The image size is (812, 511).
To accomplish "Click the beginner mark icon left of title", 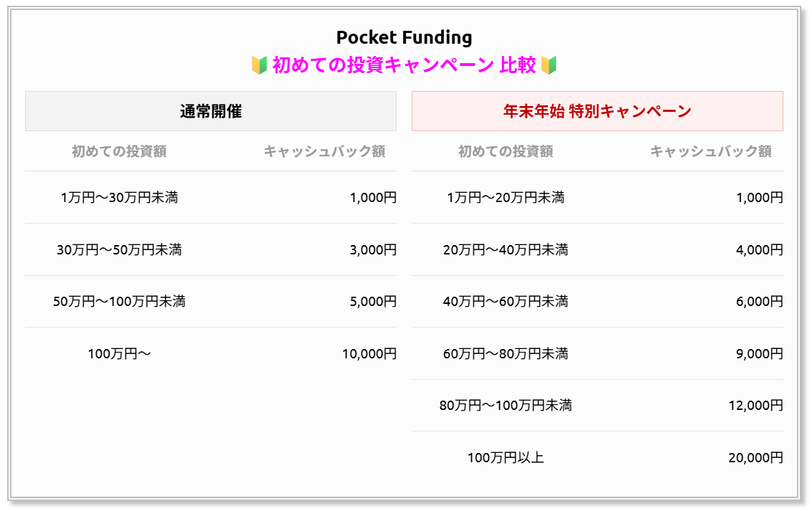I will 260,66.
